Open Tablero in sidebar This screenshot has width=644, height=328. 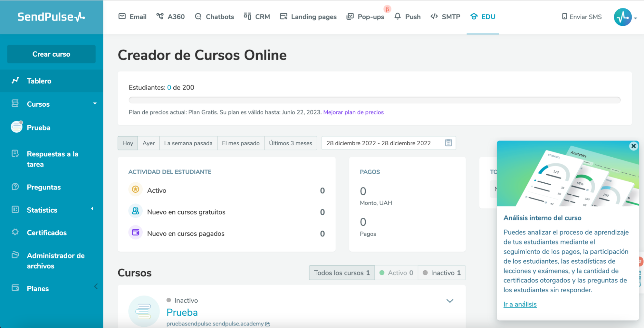52,81
